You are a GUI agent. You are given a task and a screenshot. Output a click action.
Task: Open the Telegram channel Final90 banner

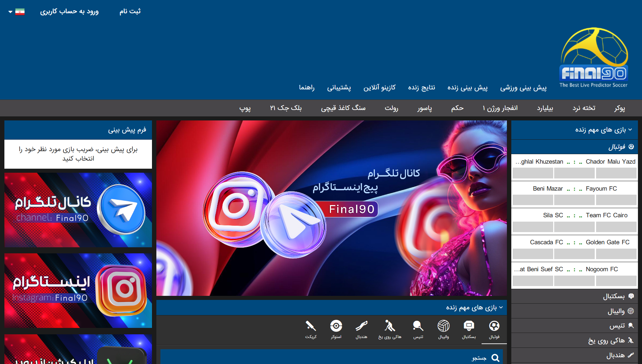78,210
